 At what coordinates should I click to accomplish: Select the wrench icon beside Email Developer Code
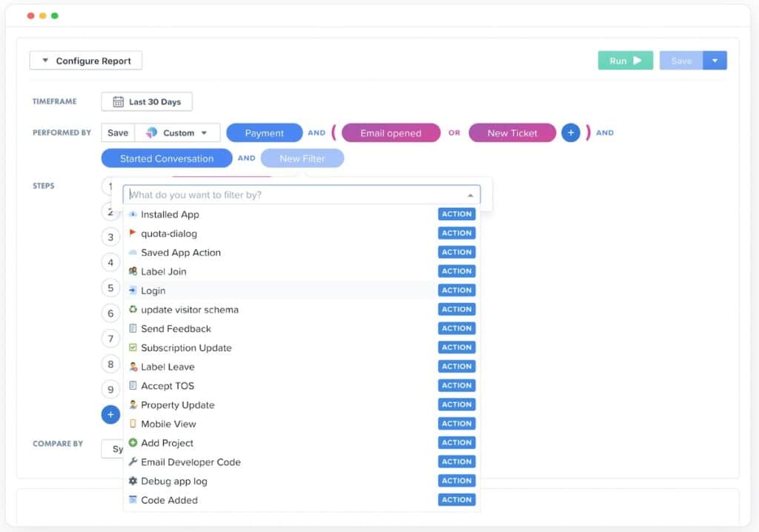tap(135, 461)
